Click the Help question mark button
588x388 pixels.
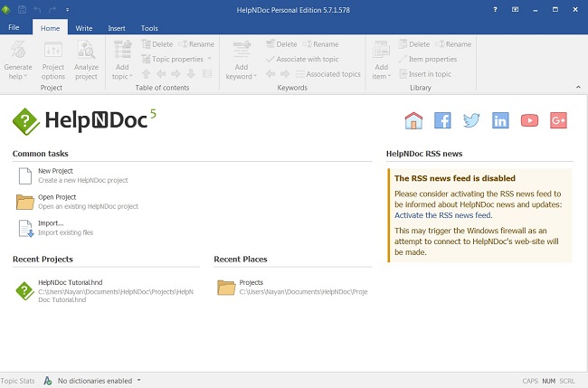tap(495, 10)
